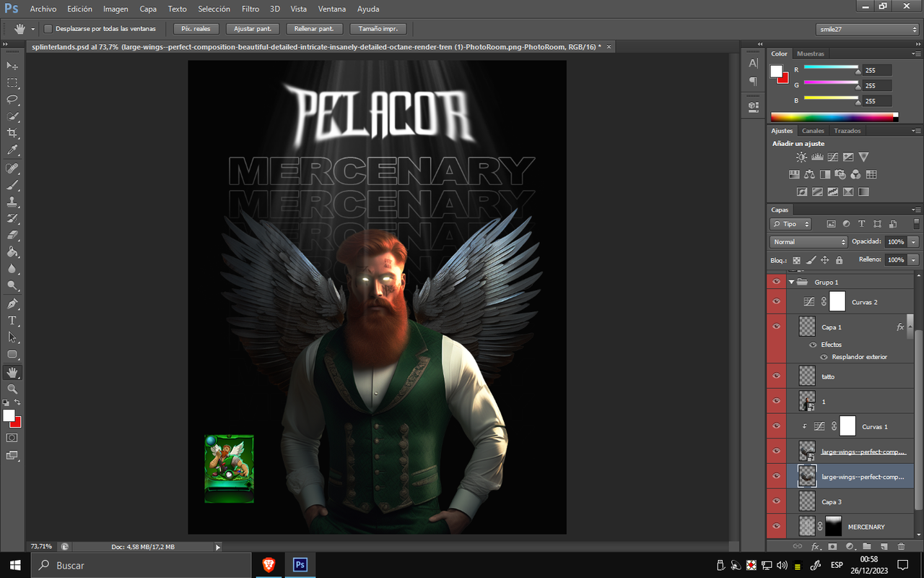Open the Color panel flyout menu
This screenshot has width=924, height=578.
(x=917, y=54)
